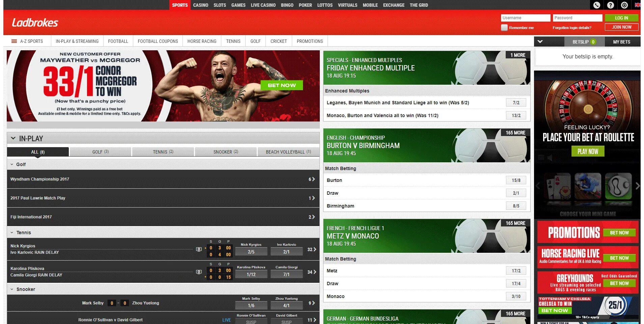Select the Golf (3) in-play tab
This screenshot has height=324, width=644.
click(101, 152)
